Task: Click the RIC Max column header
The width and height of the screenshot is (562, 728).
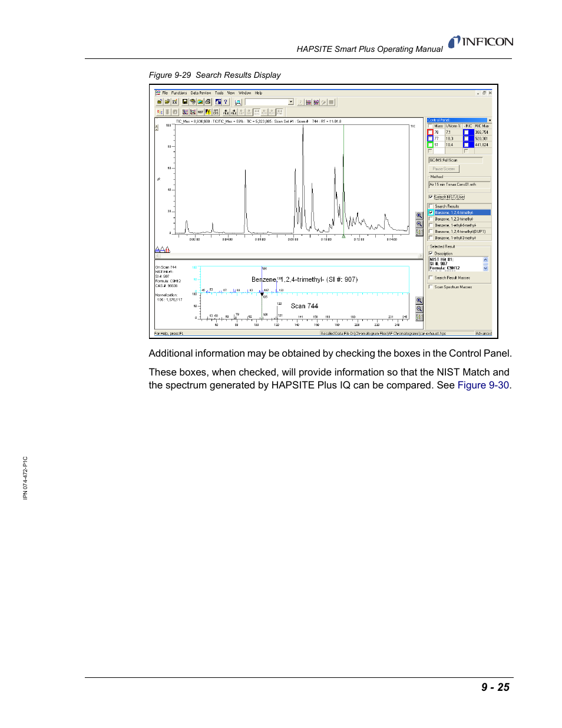Action: 482,126
